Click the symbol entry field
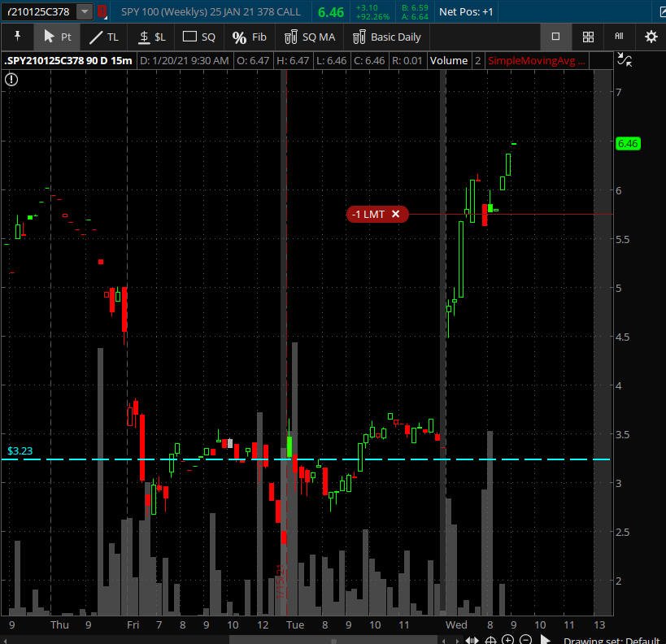The width and height of the screenshot is (666, 644). 39,11
